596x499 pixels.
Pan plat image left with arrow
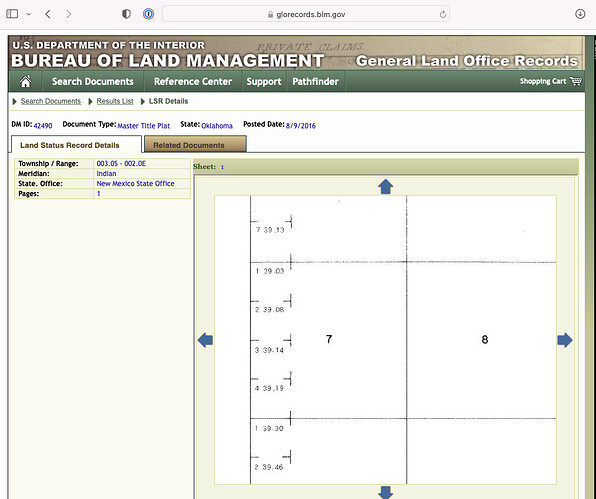click(x=205, y=340)
